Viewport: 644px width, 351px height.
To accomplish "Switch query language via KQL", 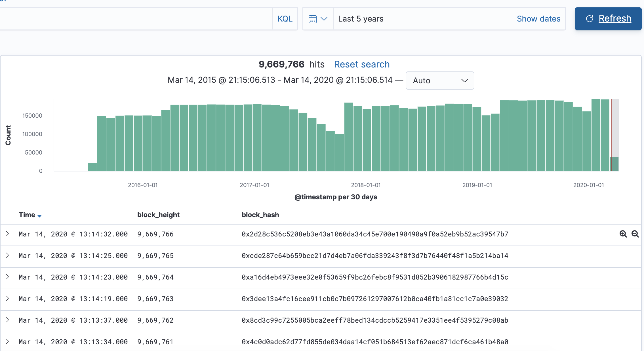I will (285, 19).
